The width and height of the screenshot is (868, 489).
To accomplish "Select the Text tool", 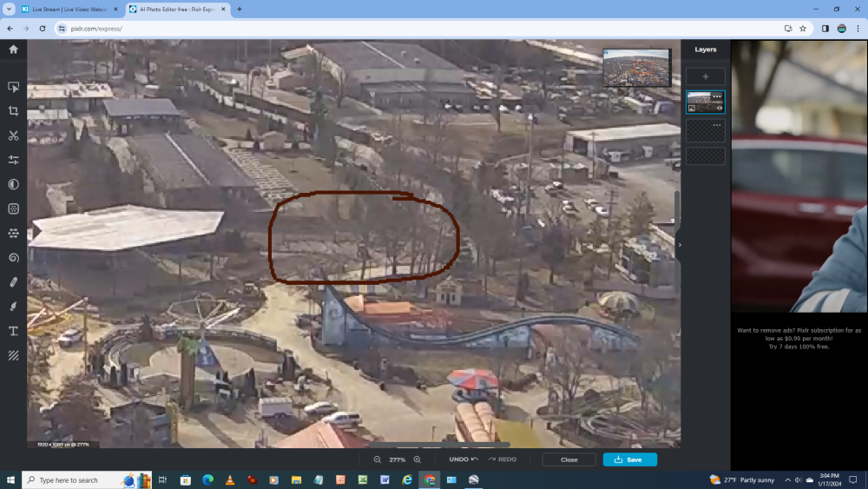I will [x=13, y=331].
